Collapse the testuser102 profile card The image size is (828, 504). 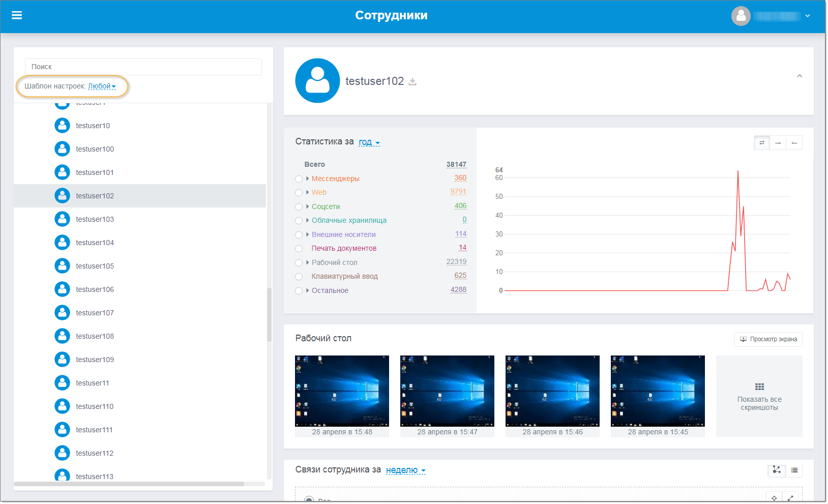pyautogui.click(x=800, y=76)
